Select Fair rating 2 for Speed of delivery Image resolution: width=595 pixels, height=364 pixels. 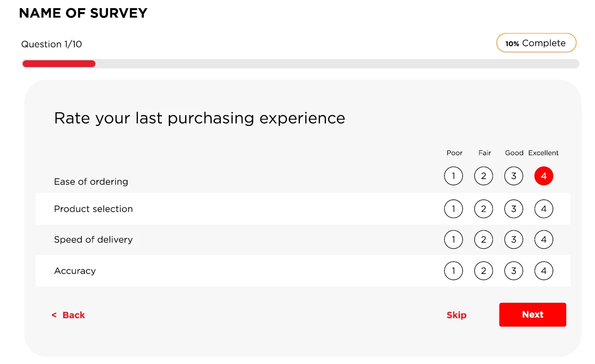click(484, 240)
